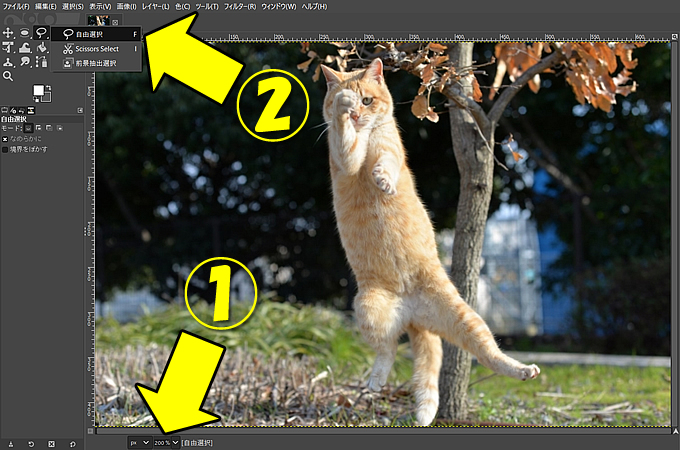Reset tool options to defaults icon
680x450 pixels.
click(x=72, y=444)
